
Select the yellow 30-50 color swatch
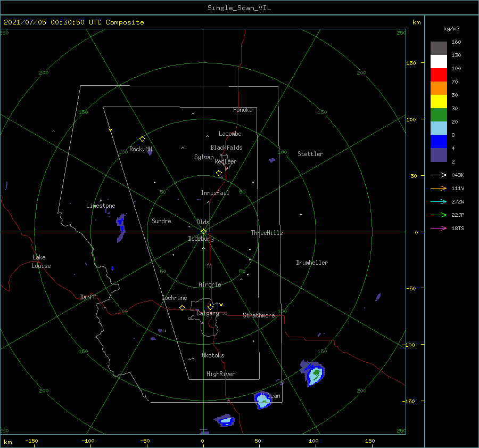tap(439, 102)
